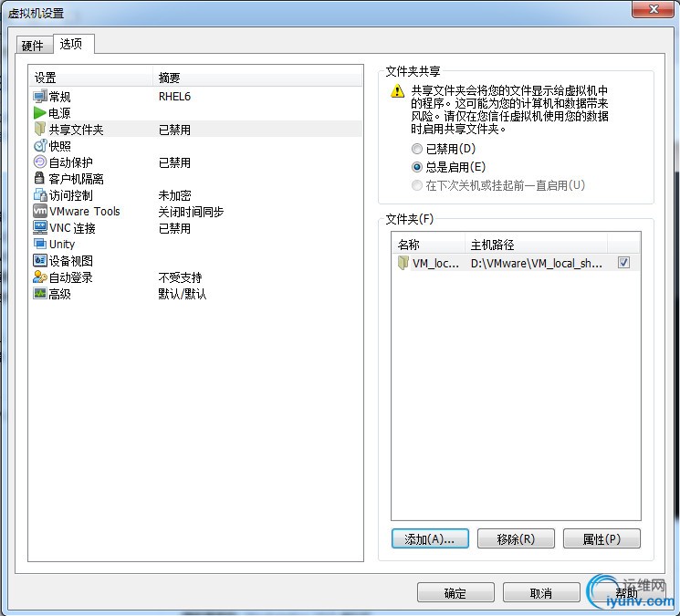This screenshot has width=680, height=616.
Task: Select the VMware Tools row label
Action: click(x=85, y=212)
